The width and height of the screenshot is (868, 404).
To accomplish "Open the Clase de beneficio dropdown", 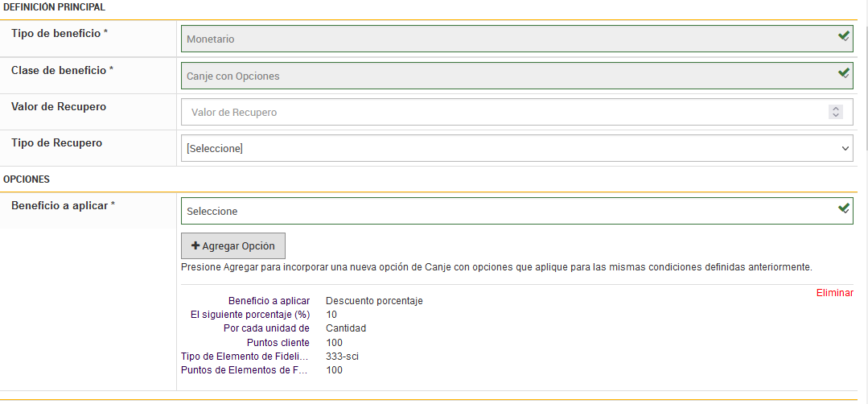I will pos(517,76).
